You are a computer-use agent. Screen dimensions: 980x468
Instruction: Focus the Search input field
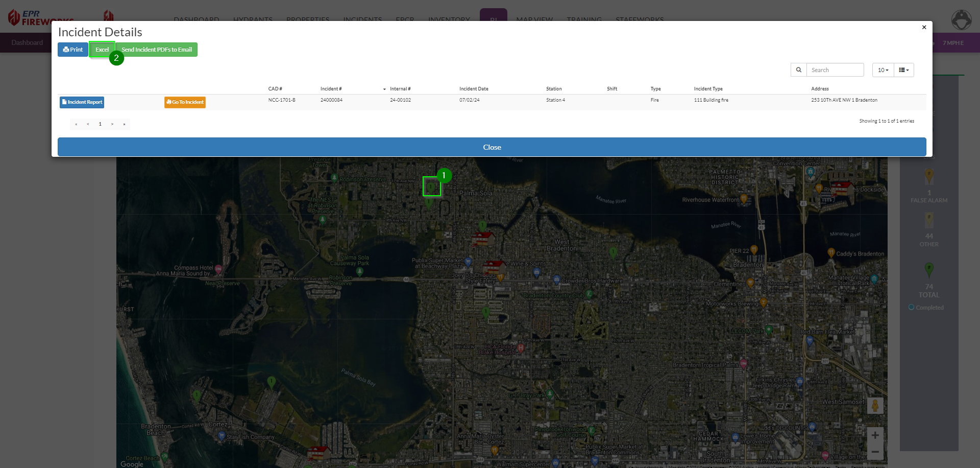(x=835, y=70)
